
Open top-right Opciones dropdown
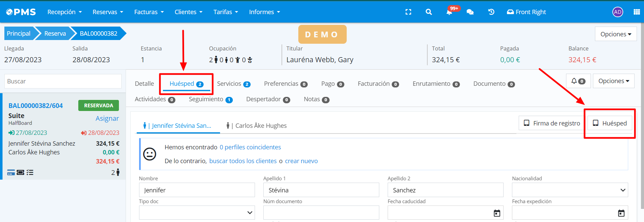pyautogui.click(x=615, y=34)
